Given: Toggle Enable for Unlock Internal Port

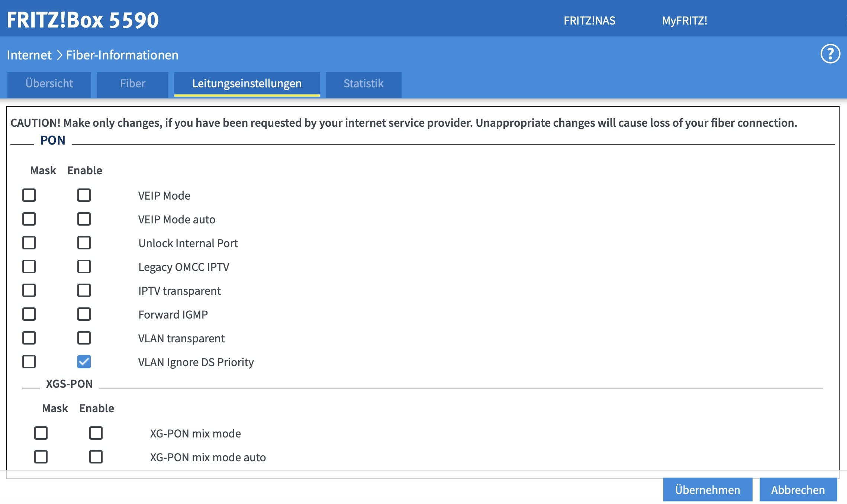Looking at the screenshot, I should pyautogui.click(x=84, y=243).
